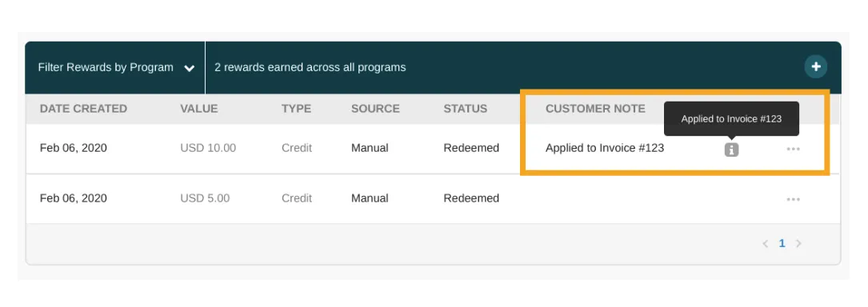Click the Type column header

(x=296, y=109)
